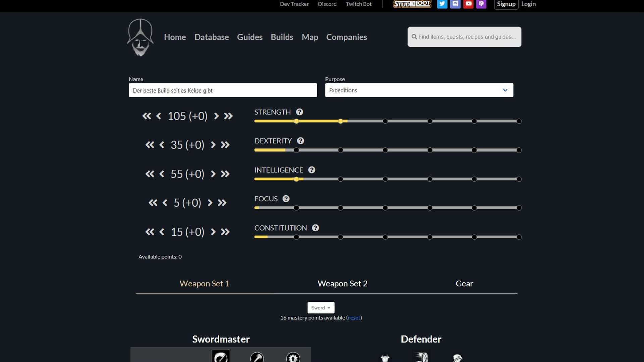Decrease Strength by large step (double left)

point(147,116)
